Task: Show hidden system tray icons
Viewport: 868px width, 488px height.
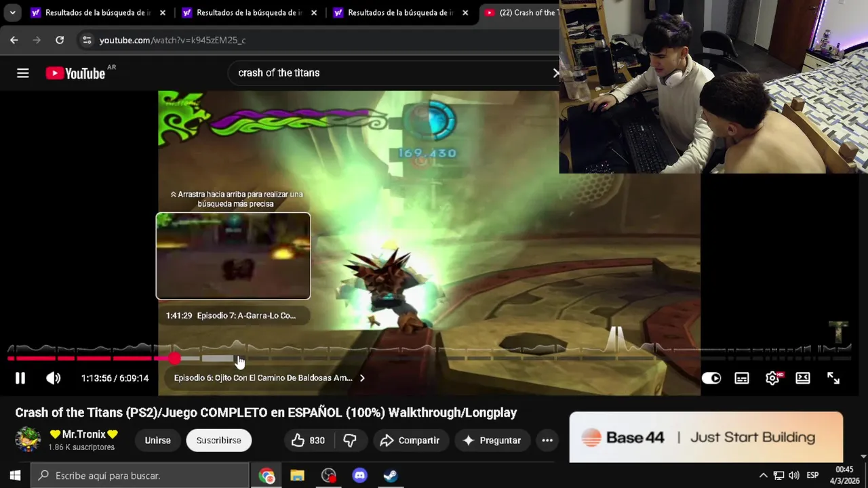Action: pos(763,476)
